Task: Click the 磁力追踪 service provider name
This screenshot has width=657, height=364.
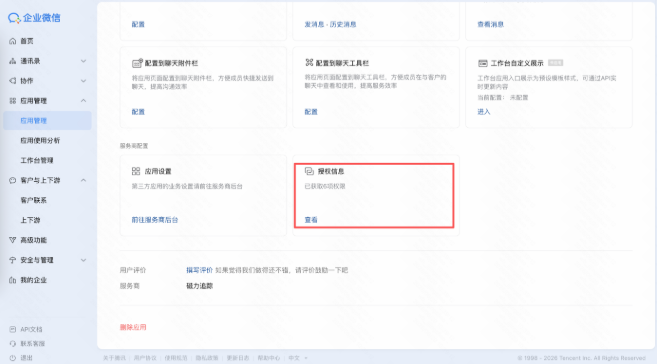Action: coord(199,286)
